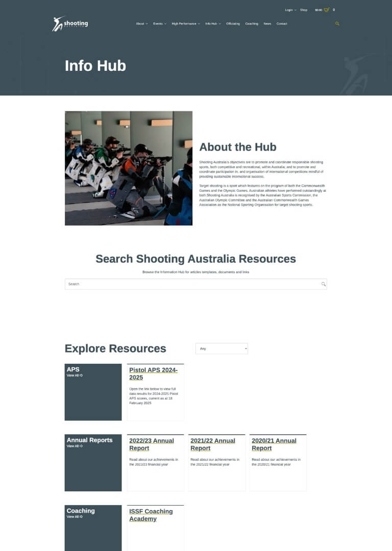Click the APS category tile
Image resolution: width=392 pixels, height=551 pixels.
tap(93, 392)
